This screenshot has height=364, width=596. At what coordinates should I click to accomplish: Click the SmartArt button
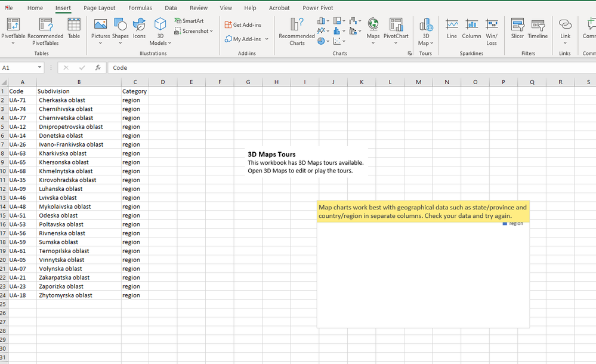189,21
